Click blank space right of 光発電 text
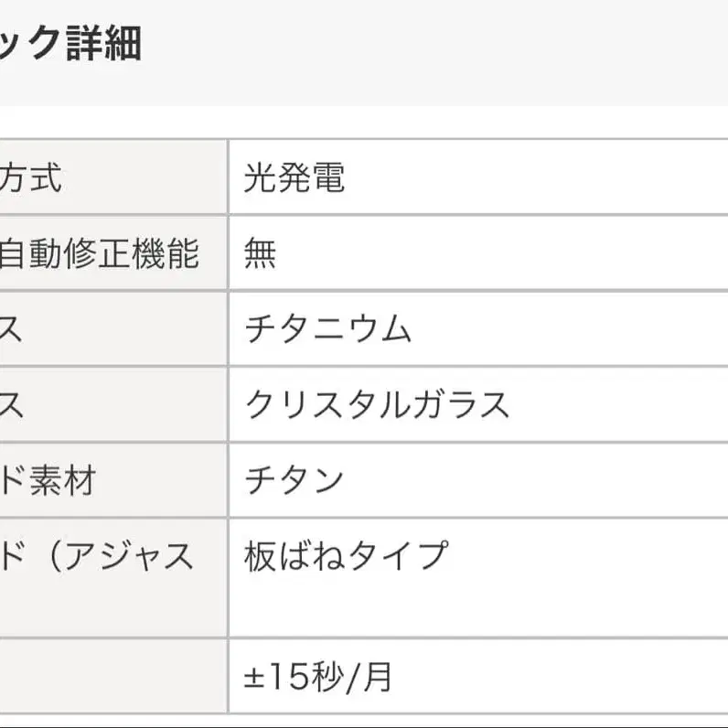Viewport: 728px width, 728px height. (x=536, y=177)
